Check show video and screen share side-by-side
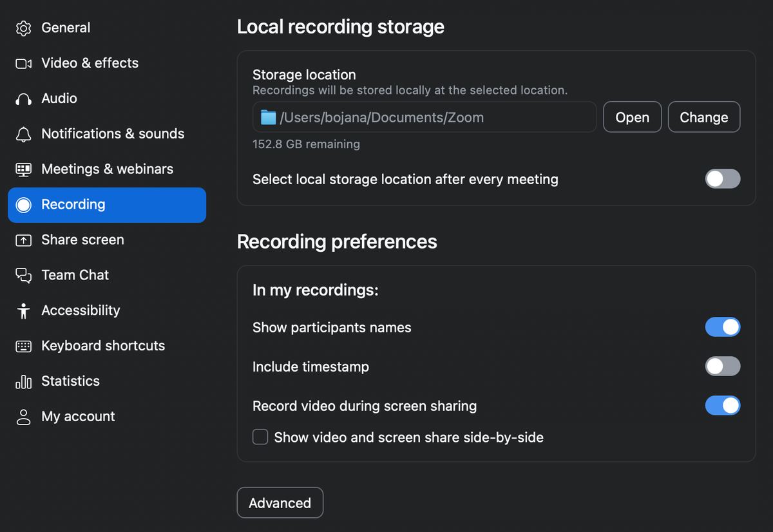773x532 pixels. pos(260,437)
